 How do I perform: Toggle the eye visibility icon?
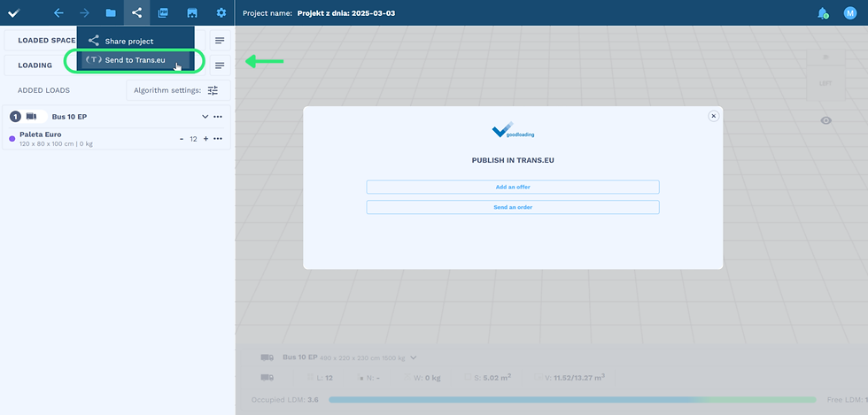tap(825, 120)
